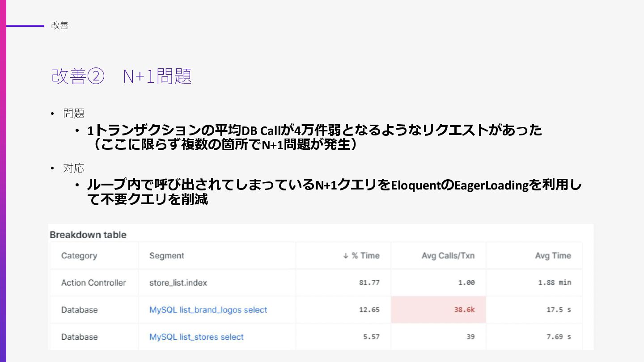Viewport: 644px width, 362px height.
Task: Select the 1.88 min average time
Action: point(555,282)
